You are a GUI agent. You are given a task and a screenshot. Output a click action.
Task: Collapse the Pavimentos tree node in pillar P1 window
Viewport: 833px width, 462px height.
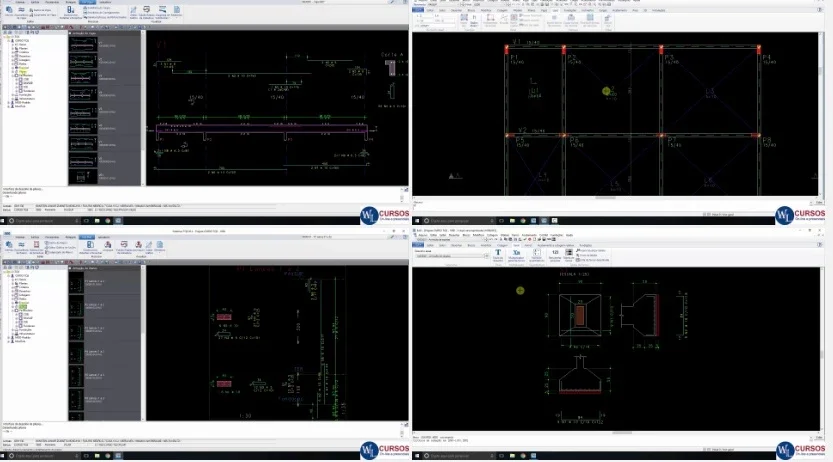[x=13, y=310]
